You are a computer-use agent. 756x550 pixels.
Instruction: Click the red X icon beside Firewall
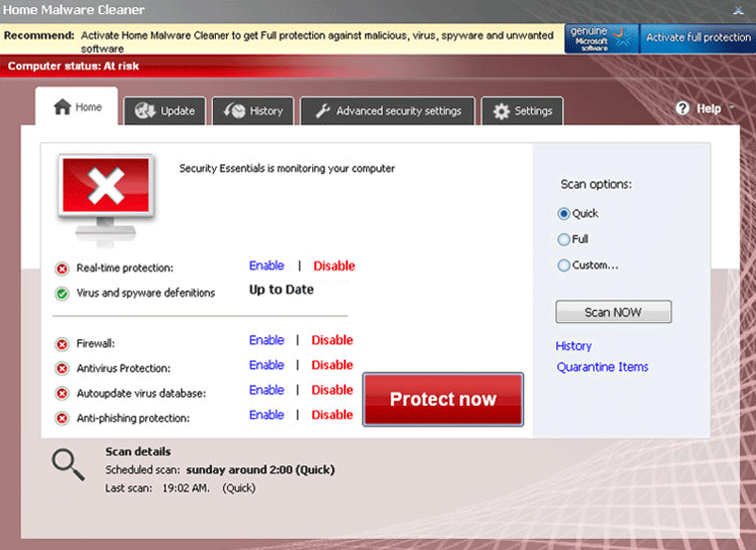pyautogui.click(x=62, y=344)
